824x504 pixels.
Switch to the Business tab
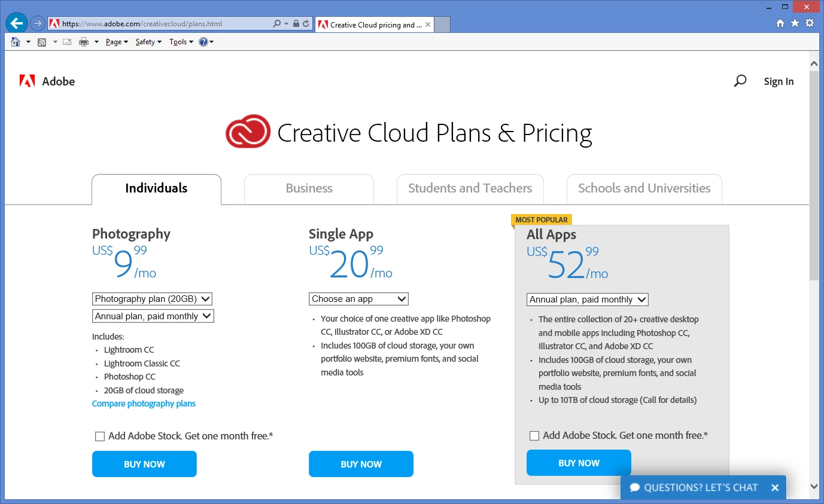(309, 189)
